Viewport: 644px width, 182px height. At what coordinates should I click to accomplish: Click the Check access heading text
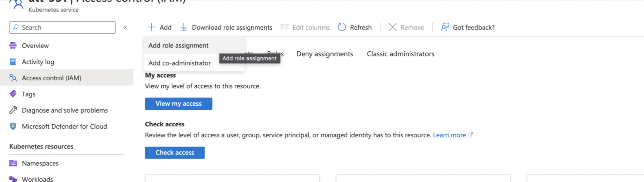point(165,124)
